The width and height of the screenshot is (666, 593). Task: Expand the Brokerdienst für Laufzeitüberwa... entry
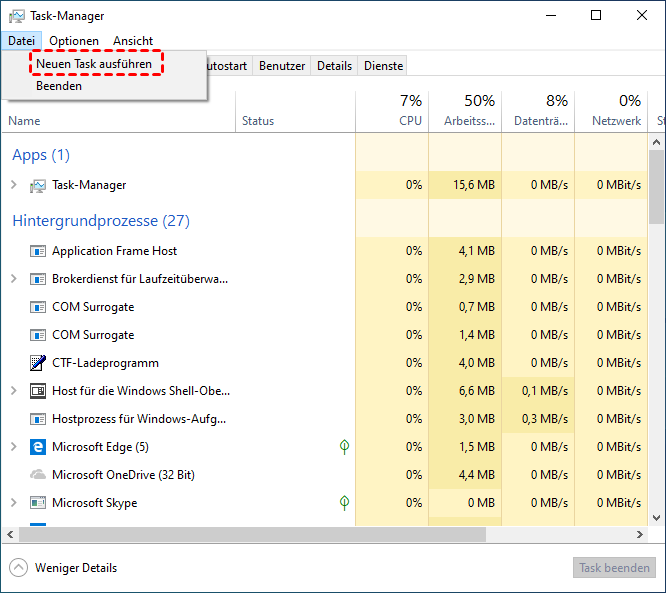pos(14,279)
